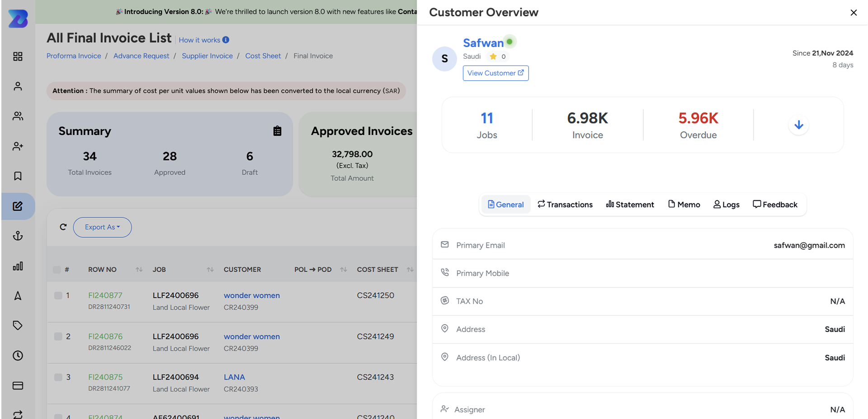This screenshot has width=868, height=419.
Task: Click cost sheet CS241250 cell
Action: tap(376, 296)
